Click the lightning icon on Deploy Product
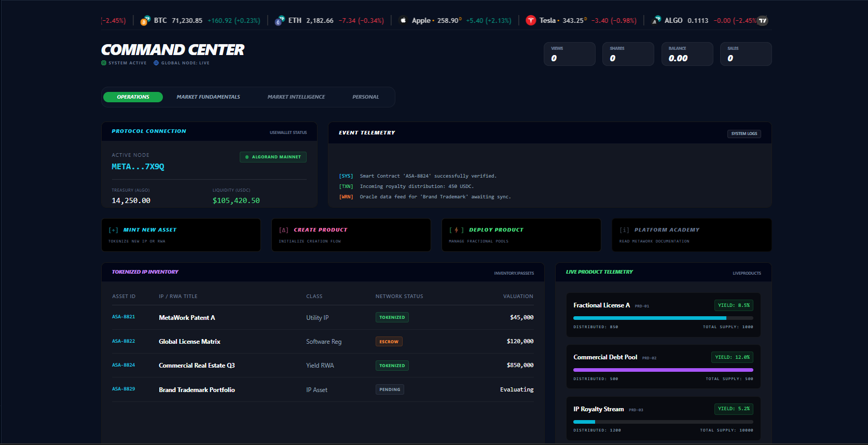This screenshot has width=868, height=445. pos(457,230)
